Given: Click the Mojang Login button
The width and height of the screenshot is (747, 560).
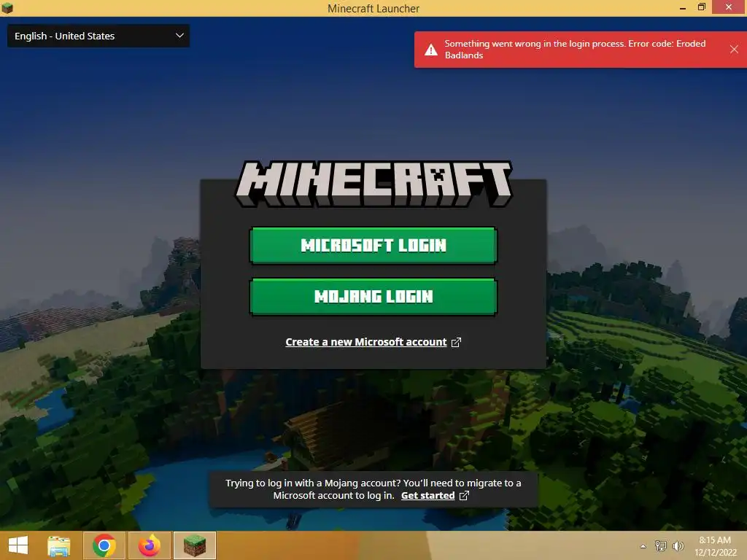Looking at the screenshot, I should click(x=373, y=296).
